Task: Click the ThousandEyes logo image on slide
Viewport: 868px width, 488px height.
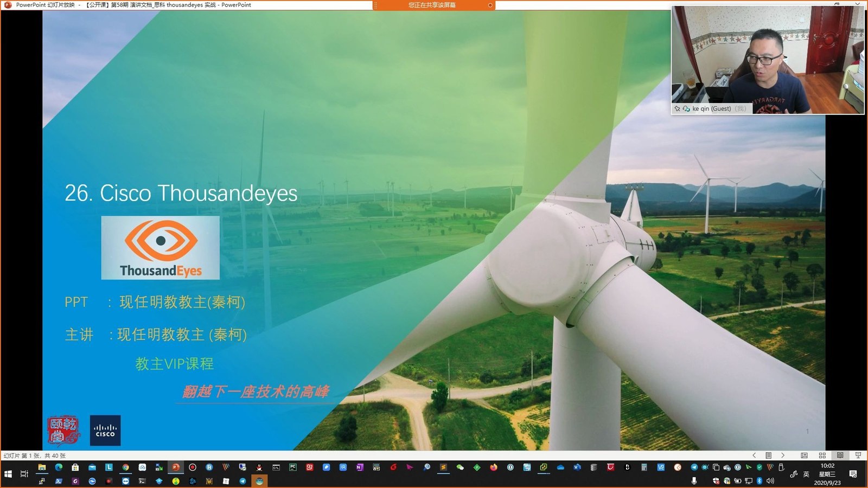Action: [161, 248]
